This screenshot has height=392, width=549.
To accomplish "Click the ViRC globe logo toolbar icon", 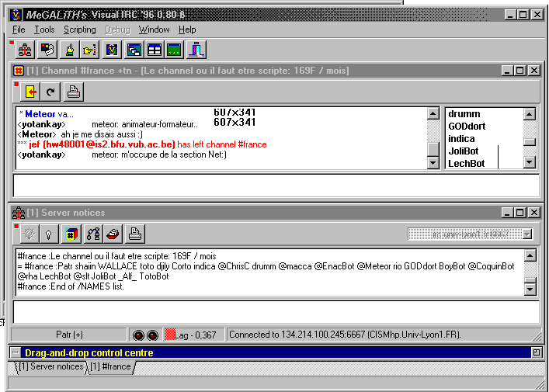I will [112, 50].
